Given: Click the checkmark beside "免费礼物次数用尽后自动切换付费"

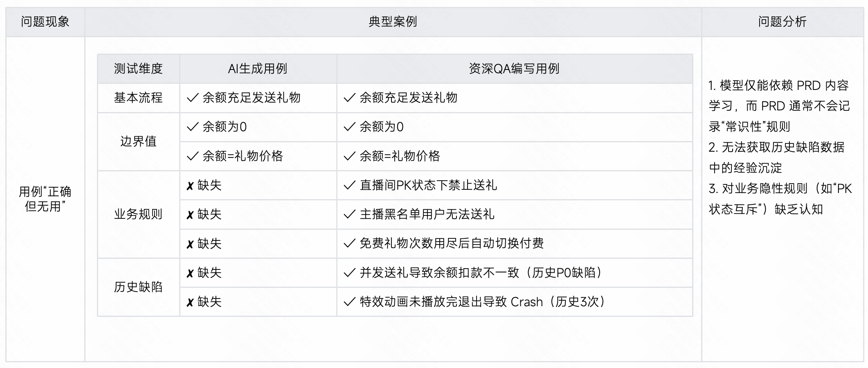Looking at the screenshot, I should (x=349, y=244).
